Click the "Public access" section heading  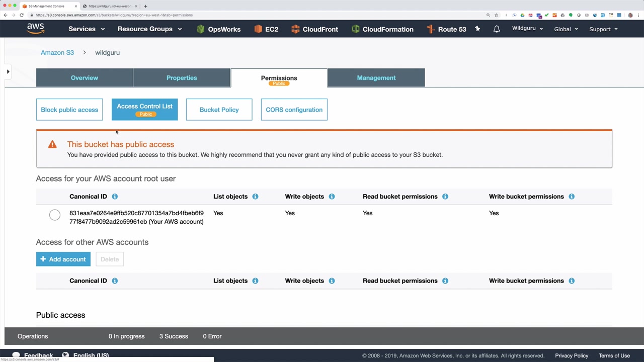pyautogui.click(x=60, y=315)
